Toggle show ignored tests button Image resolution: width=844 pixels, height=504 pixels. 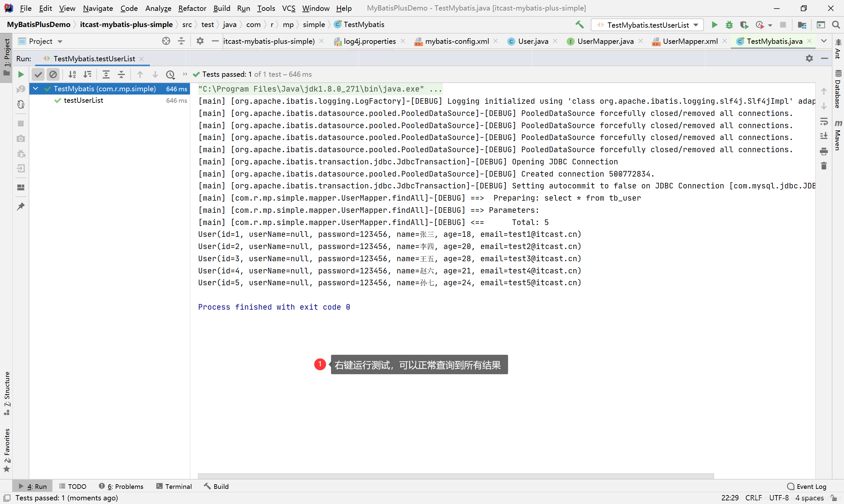[x=53, y=74]
